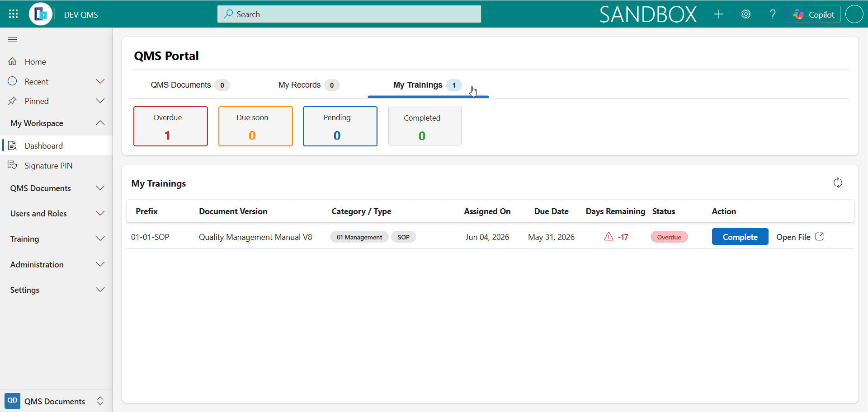Sort by Category / Type column header

click(x=361, y=211)
